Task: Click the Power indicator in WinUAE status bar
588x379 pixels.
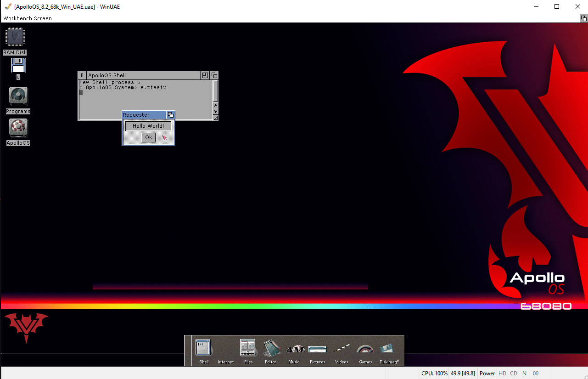Action: click(x=487, y=373)
